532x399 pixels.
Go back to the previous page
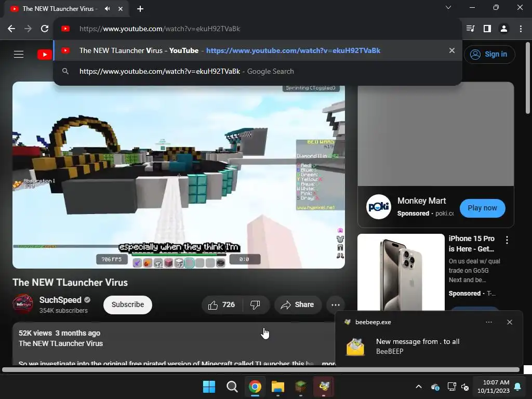11,29
